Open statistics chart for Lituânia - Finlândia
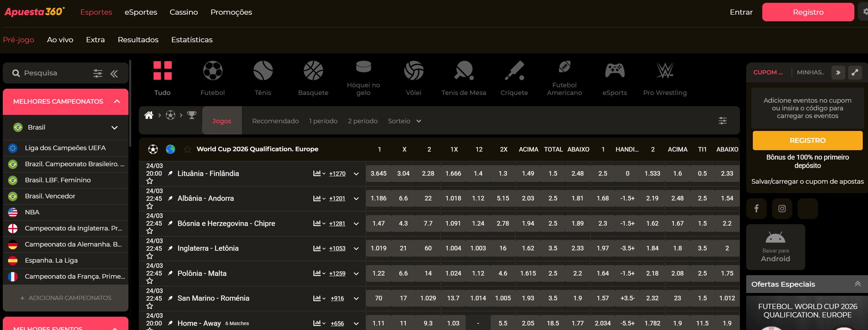The image size is (868, 330). pyautogui.click(x=317, y=173)
